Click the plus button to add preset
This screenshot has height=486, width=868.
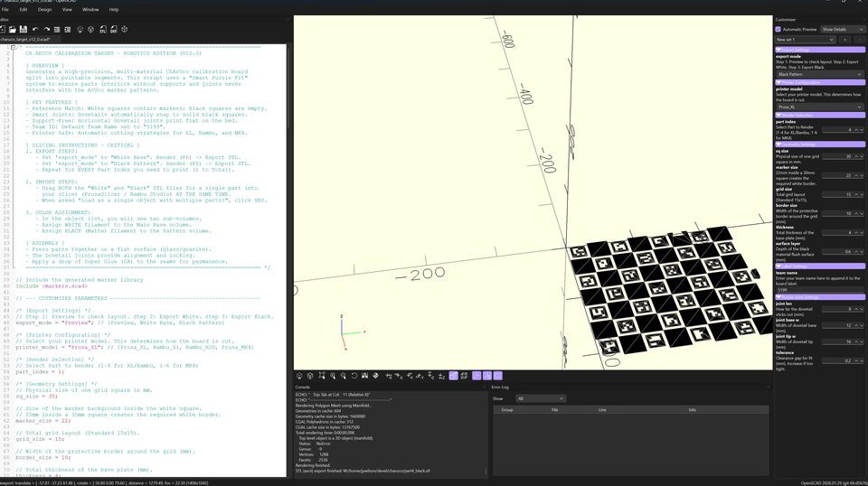pyautogui.click(x=844, y=40)
